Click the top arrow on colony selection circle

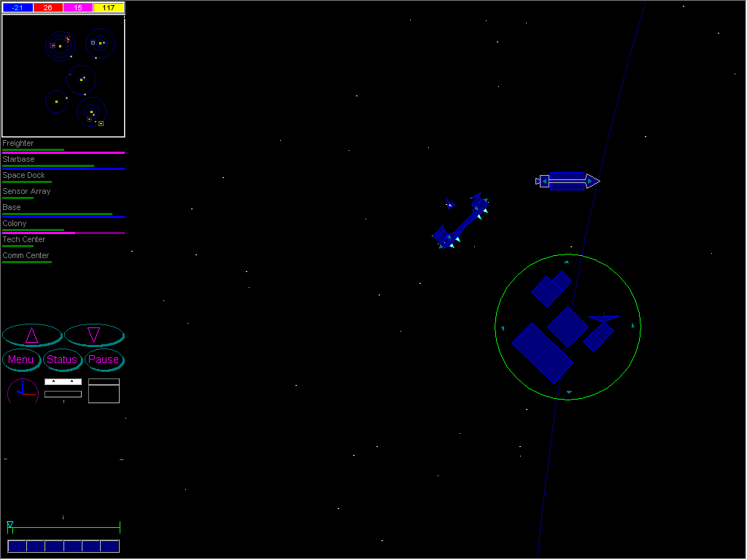point(566,262)
